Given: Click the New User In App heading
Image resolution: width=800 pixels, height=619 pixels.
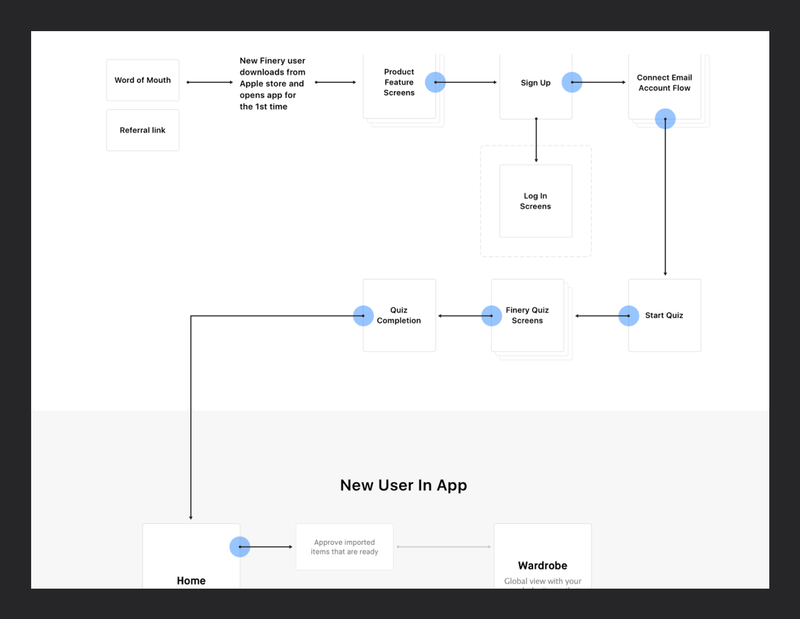Looking at the screenshot, I should tap(404, 485).
